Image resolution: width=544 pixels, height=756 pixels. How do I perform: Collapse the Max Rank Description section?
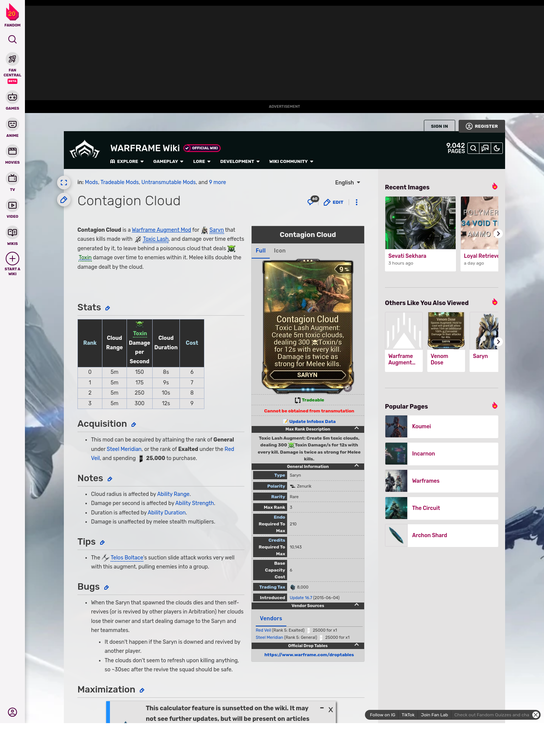[x=357, y=428]
